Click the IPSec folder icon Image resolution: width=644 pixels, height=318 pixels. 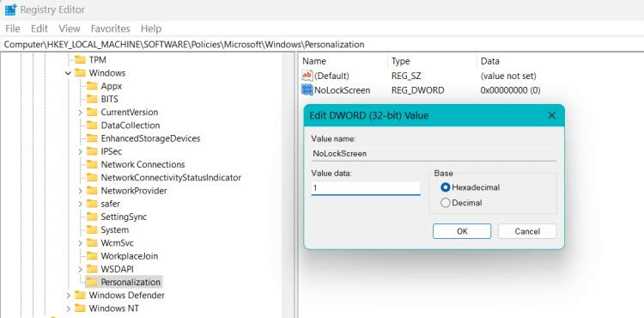pos(92,151)
